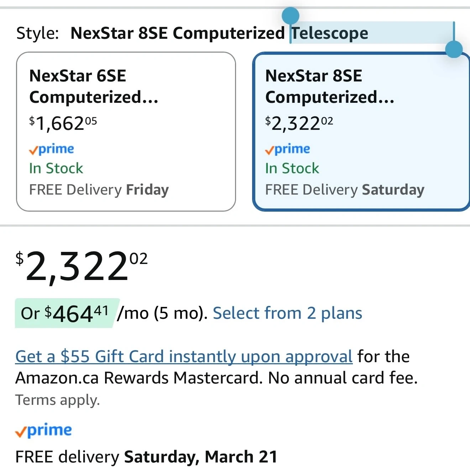470x476 pixels.
Task: Tap the text selection end handle
Action: pos(454,49)
